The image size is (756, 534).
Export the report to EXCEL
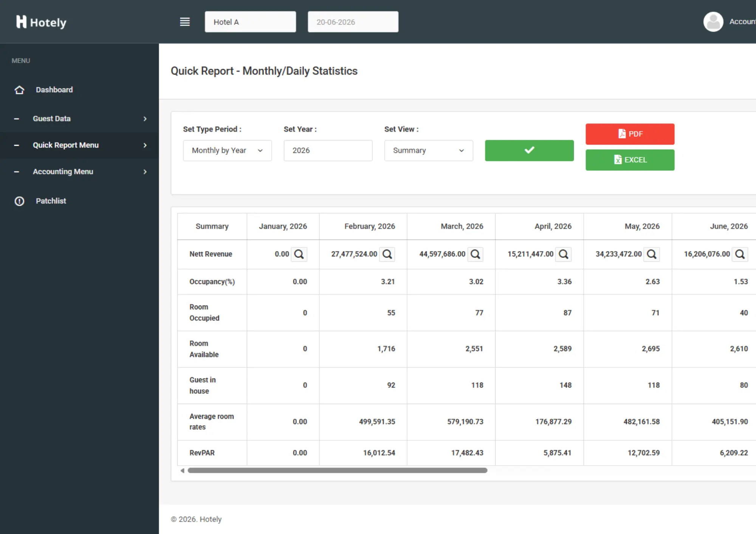click(630, 160)
